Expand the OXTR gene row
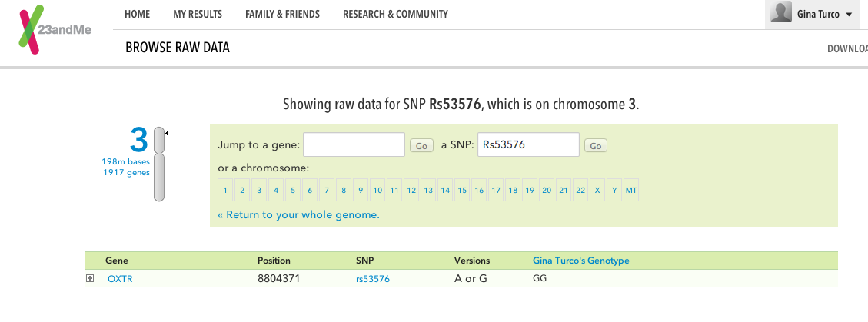This screenshot has width=868, height=322. [x=90, y=278]
